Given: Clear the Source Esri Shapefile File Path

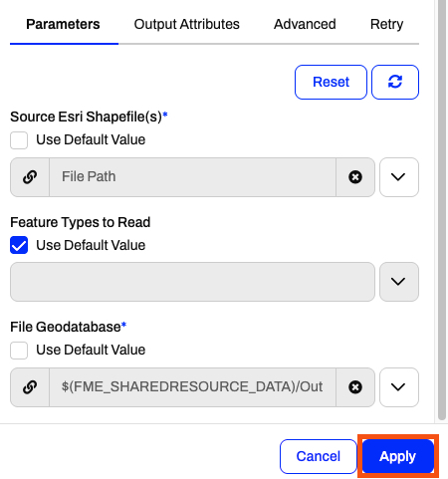Looking at the screenshot, I should 355,177.
